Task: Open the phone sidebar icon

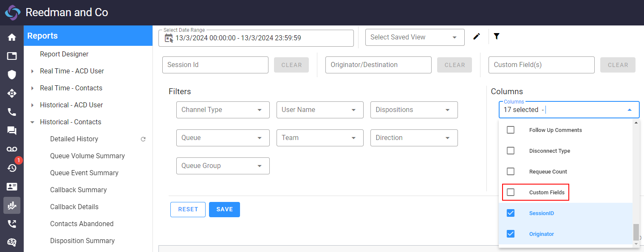Action: (12, 112)
